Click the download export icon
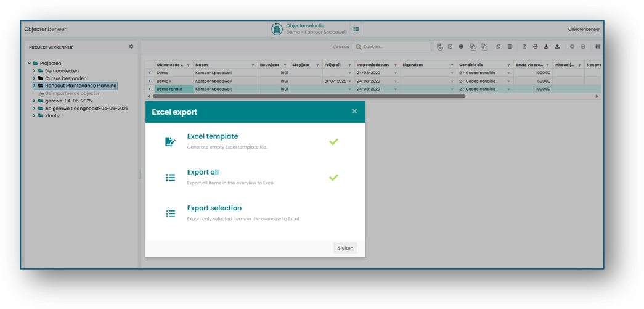 [x=546, y=47]
